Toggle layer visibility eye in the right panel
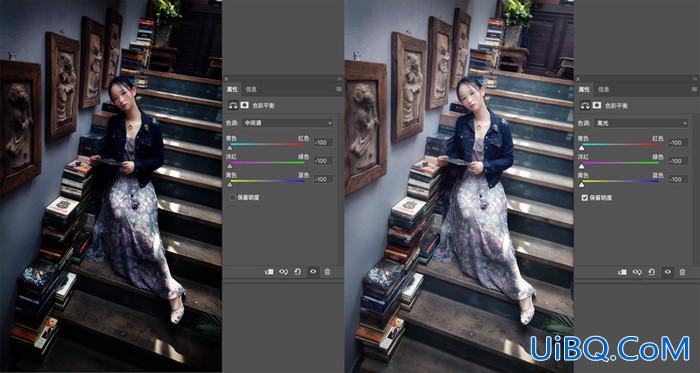The height and width of the screenshot is (373, 700). tap(667, 271)
